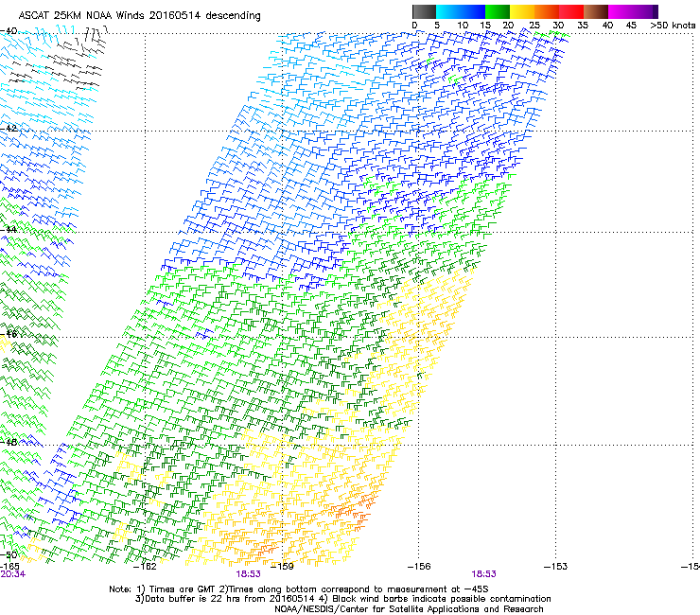Click the -162 longitude label

pos(145,567)
